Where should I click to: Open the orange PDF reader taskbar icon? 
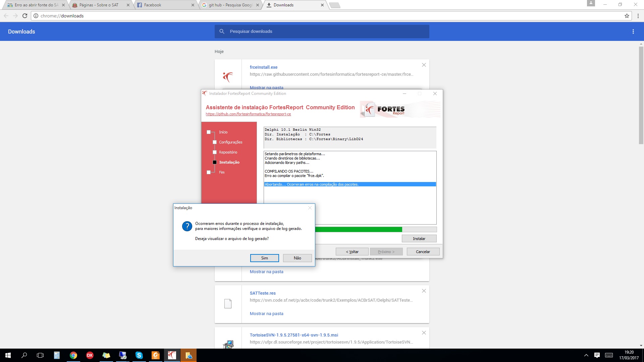point(155,355)
